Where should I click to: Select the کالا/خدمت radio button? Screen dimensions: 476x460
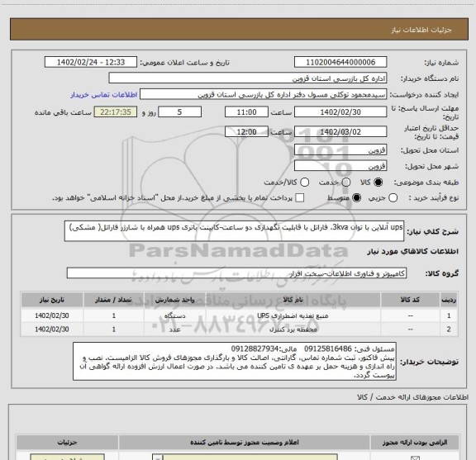point(304,182)
